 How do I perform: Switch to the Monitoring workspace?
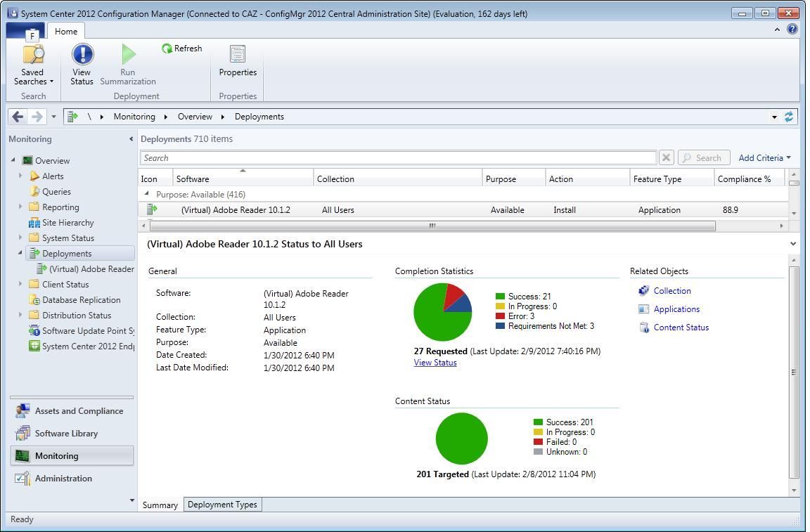[x=72, y=456]
